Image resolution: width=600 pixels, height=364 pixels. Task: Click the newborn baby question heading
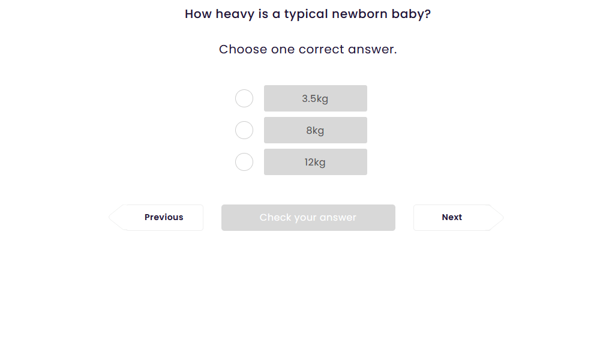(307, 14)
